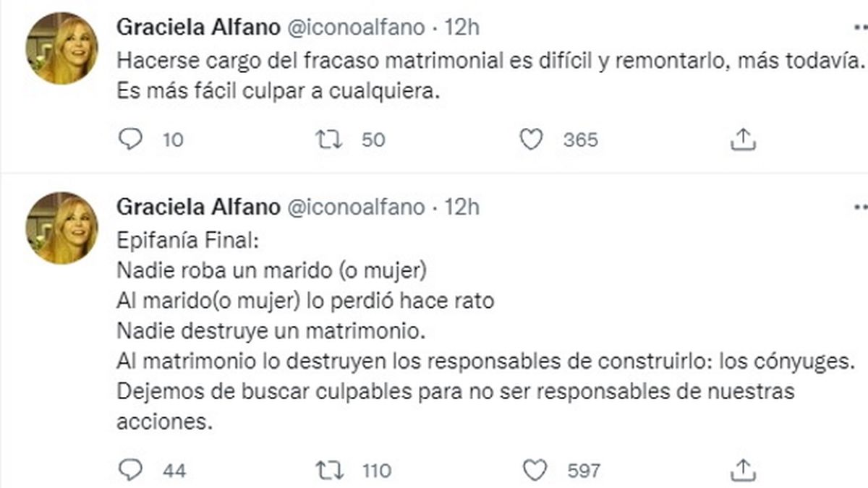Expand share options for the Epifanía tweet

pyautogui.click(x=742, y=468)
